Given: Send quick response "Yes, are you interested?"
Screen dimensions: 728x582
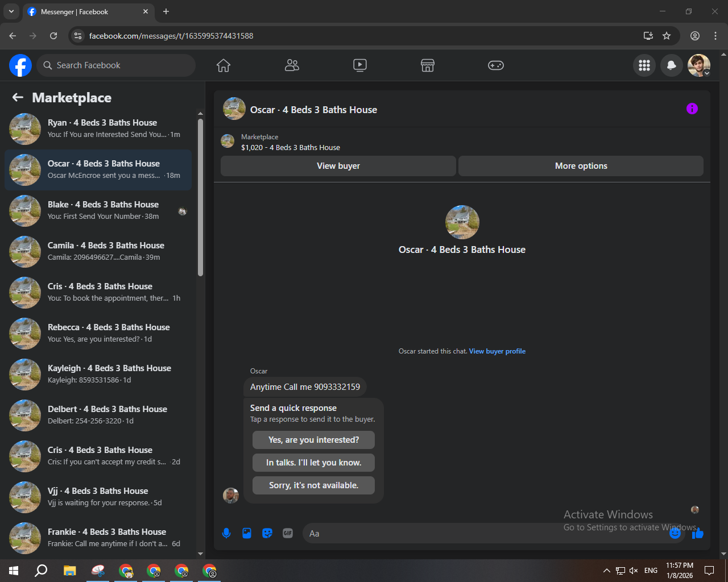Looking at the screenshot, I should tap(314, 440).
